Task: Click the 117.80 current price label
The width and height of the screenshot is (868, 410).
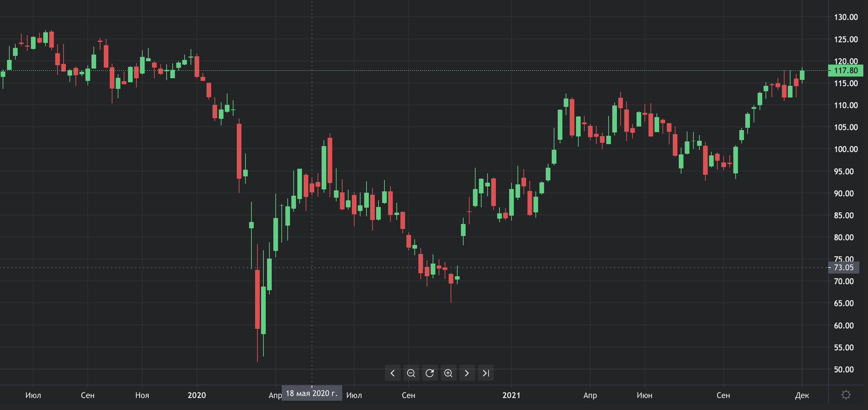Action: (846, 71)
